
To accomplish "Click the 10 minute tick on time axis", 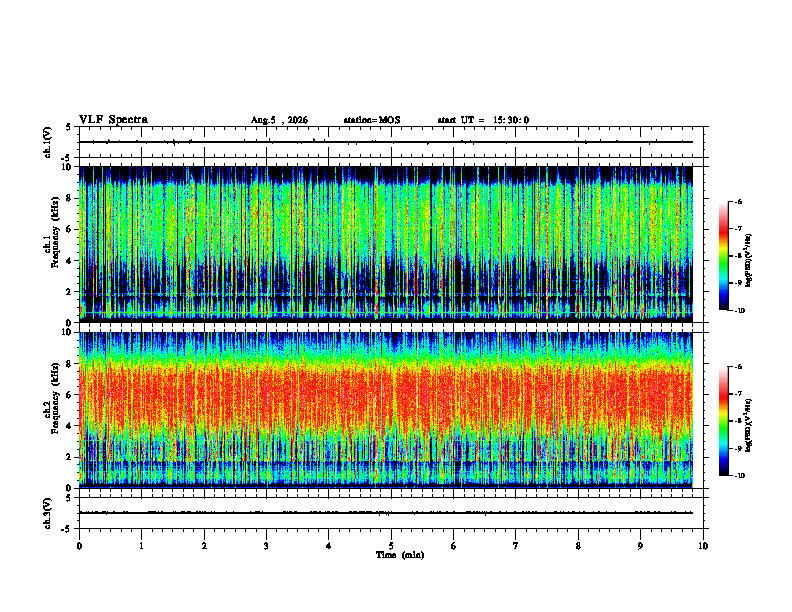I will (703, 546).
